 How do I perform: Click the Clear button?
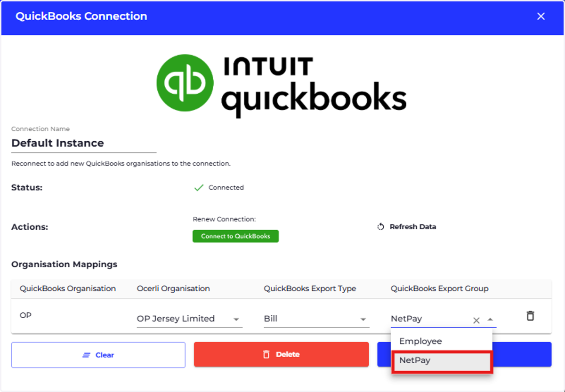(x=98, y=355)
